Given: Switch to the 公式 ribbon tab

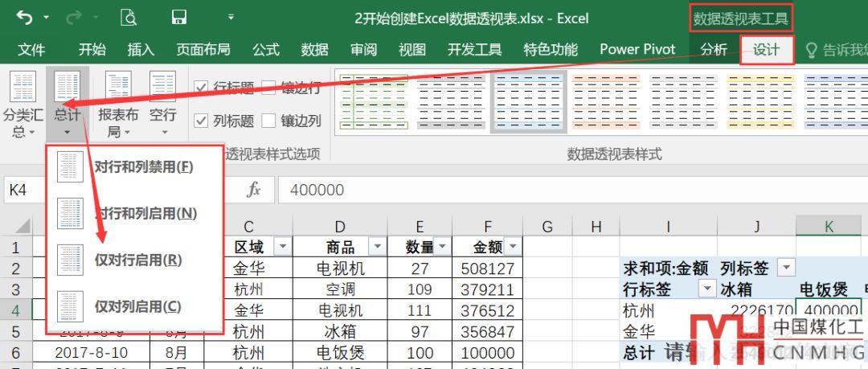Looking at the screenshot, I should pos(266,50).
